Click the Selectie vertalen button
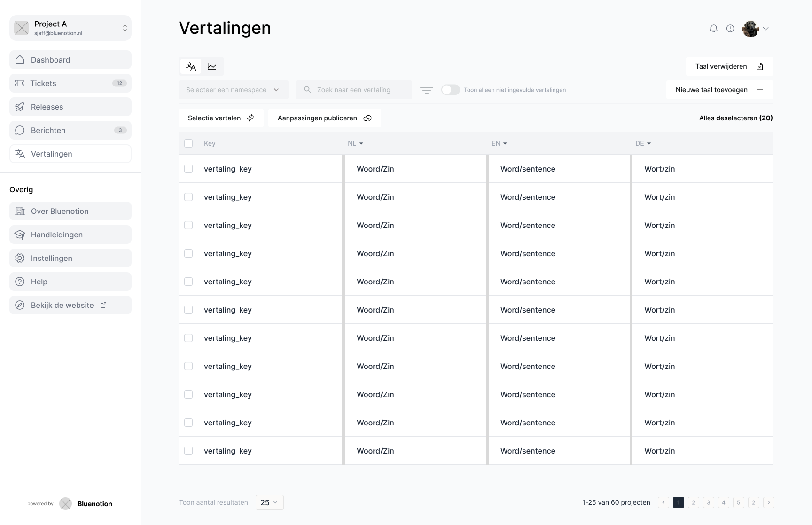Image resolution: width=812 pixels, height=525 pixels. pos(221,118)
